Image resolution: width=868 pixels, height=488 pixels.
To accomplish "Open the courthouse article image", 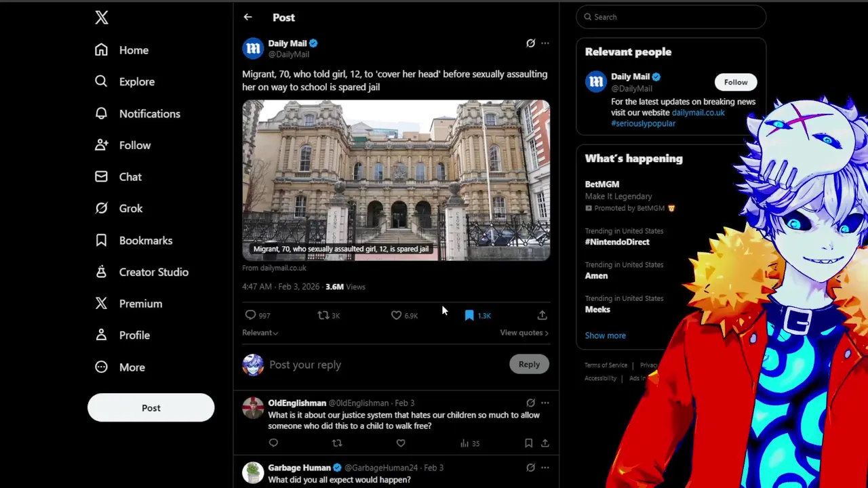I will [x=396, y=180].
